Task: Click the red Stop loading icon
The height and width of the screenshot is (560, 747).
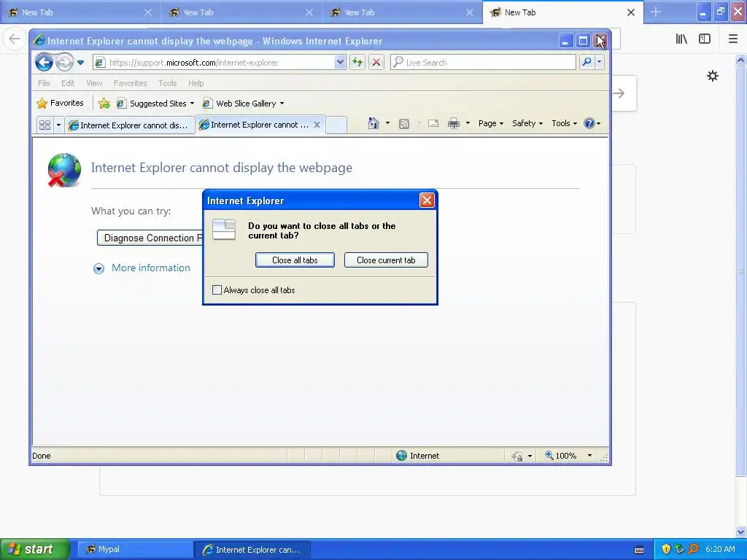Action: click(x=376, y=63)
